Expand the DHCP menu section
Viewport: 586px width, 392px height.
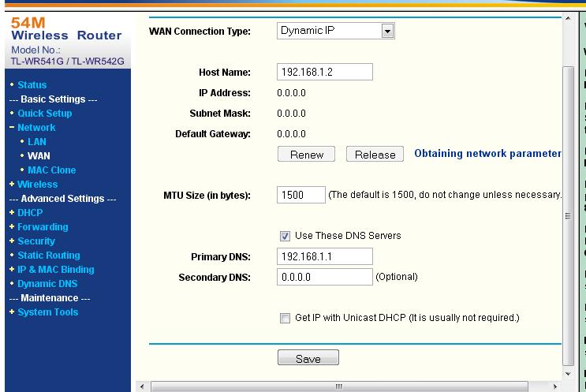click(x=30, y=213)
